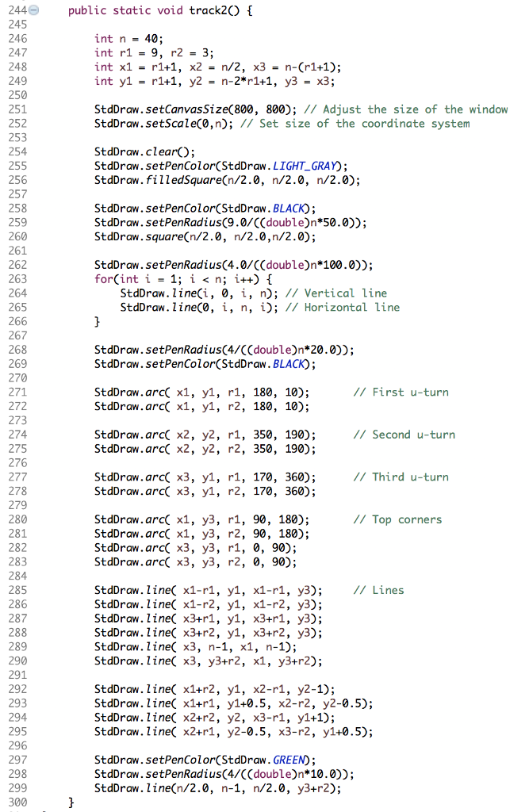Select the LIGHT_GRAY constant
This screenshot has height=812, width=529.
[x=304, y=167]
